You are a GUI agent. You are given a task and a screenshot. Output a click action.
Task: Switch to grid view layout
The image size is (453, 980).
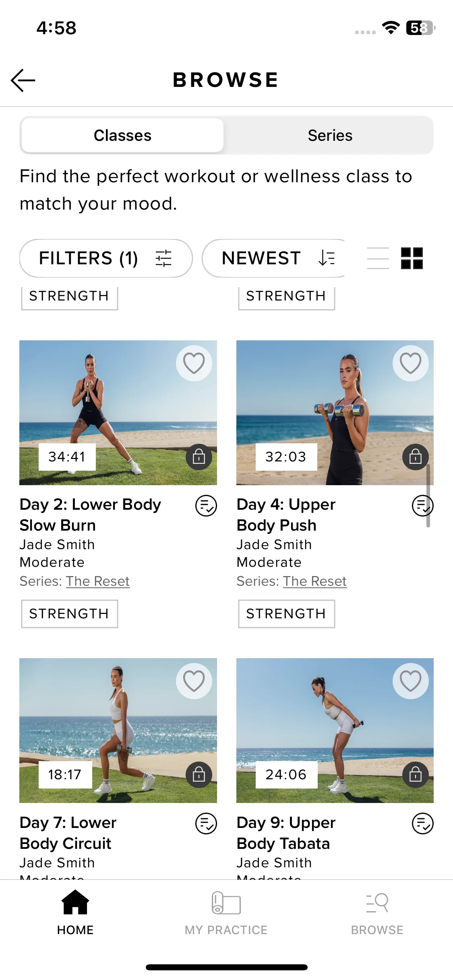[412, 258]
